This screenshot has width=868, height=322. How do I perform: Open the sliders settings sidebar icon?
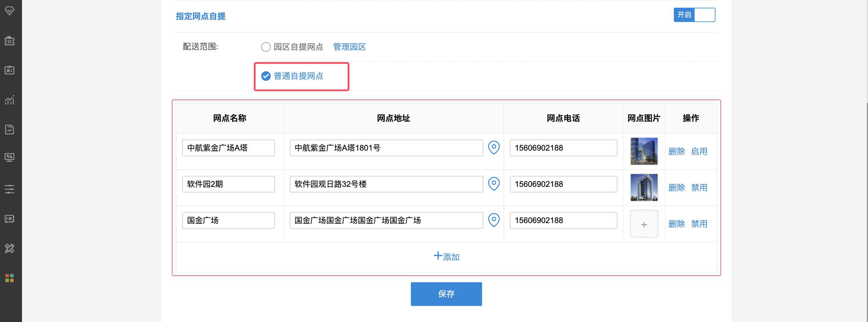(9, 189)
